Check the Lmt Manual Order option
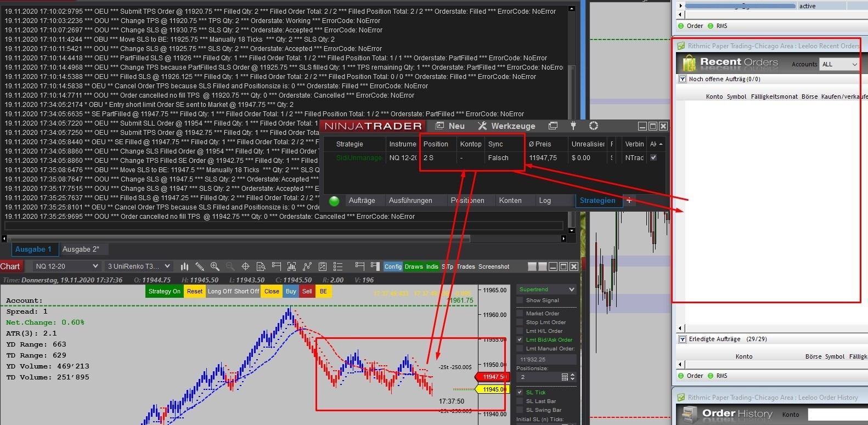 click(x=520, y=349)
